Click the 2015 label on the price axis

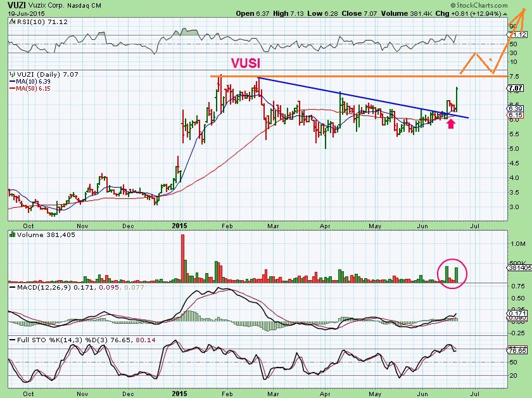tap(179, 226)
